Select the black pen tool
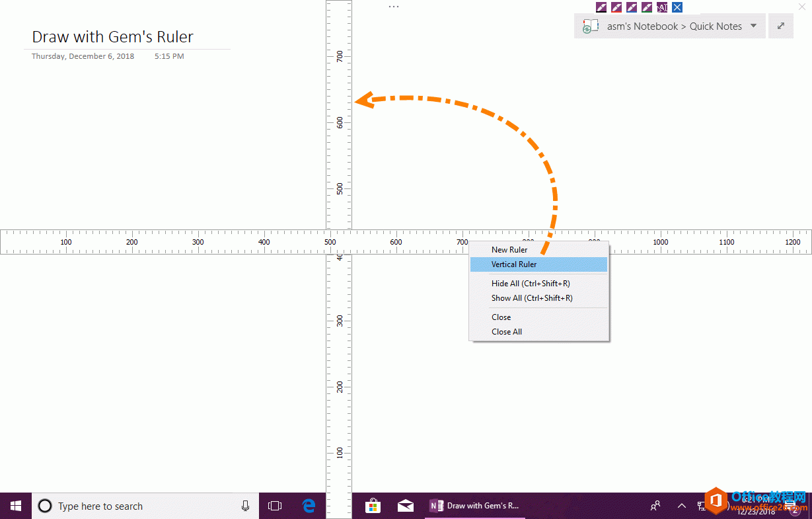812x519 pixels. point(601,7)
